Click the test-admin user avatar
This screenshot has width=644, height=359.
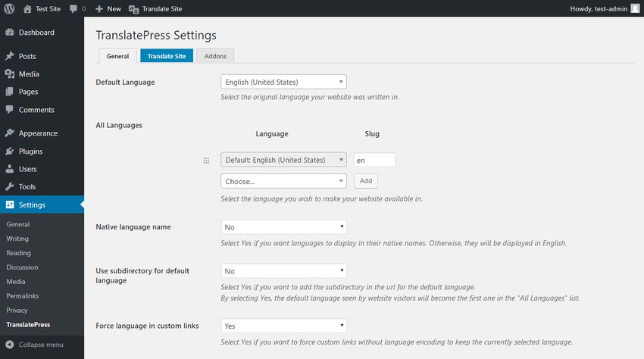[635, 8]
